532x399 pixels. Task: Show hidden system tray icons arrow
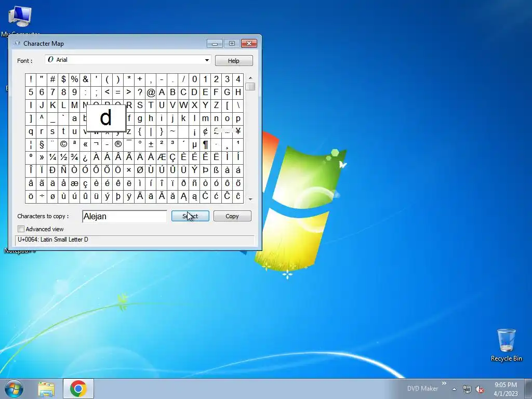click(x=454, y=390)
